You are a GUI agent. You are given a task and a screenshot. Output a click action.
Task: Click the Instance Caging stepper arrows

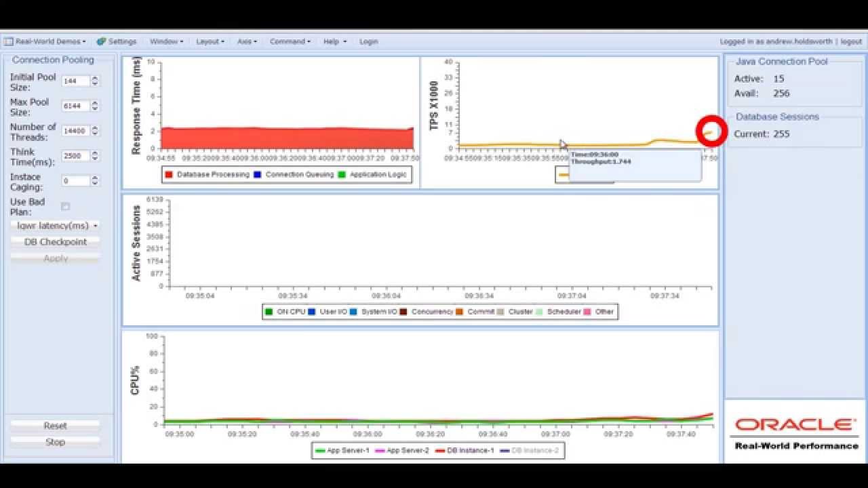[x=95, y=181]
